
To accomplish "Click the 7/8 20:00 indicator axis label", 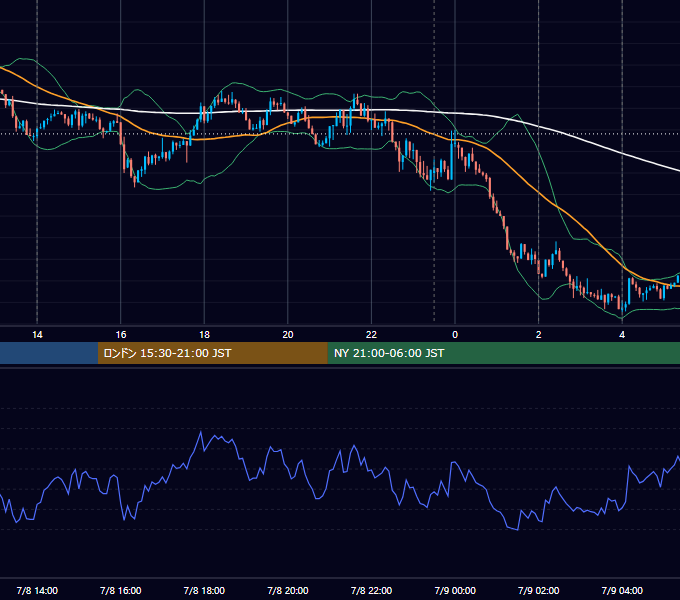I will point(288,591).
